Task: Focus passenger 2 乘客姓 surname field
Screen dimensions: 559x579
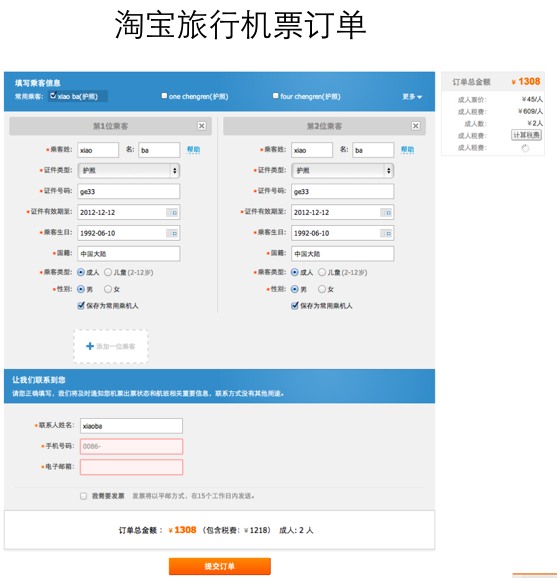Action: [x=312, y=150]
